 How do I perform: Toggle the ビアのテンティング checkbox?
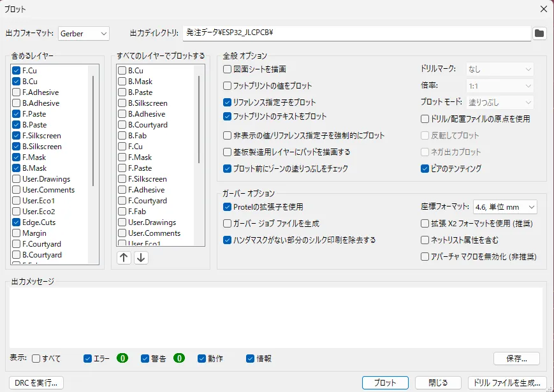(x=425, y=169)
